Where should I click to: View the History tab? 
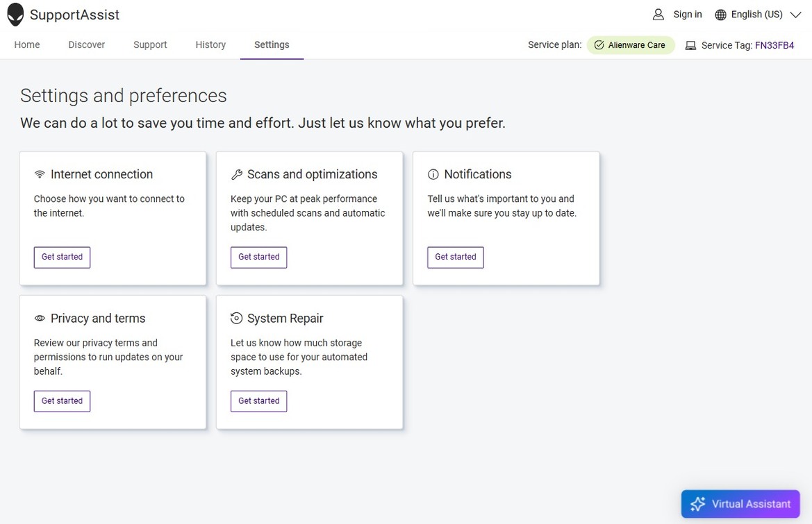(x=210, y=44)
